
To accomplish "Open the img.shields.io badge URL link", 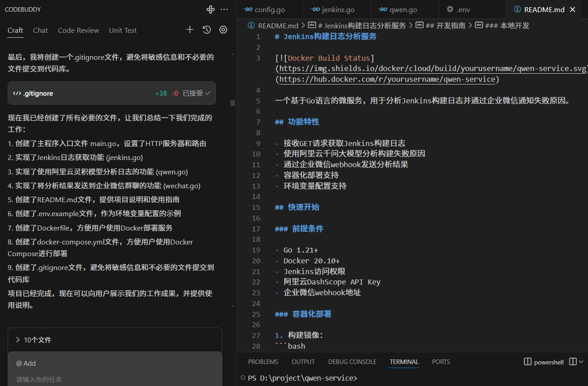I will coord(433,69).
